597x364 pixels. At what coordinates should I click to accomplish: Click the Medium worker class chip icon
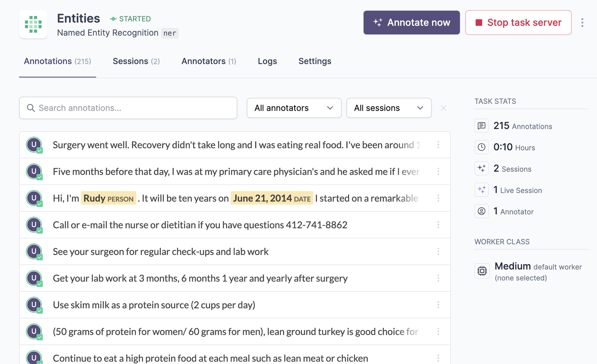pyautogui.click(x=482, y=271)
